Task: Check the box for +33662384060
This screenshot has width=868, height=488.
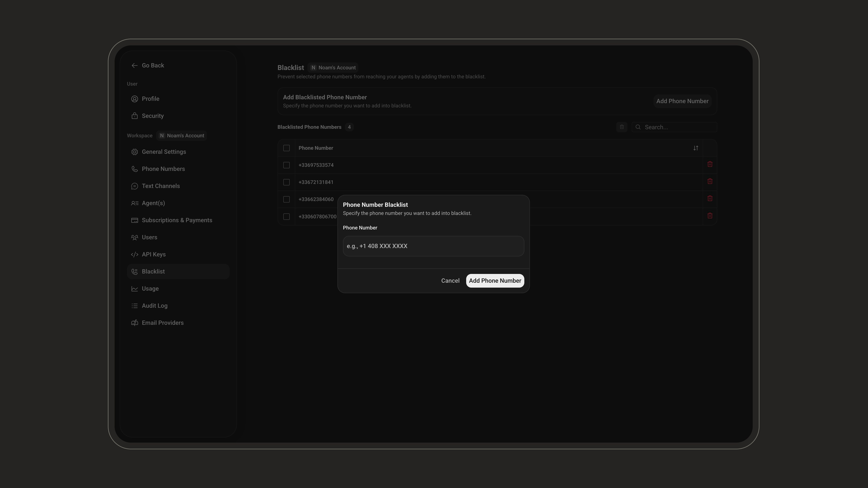Action: pyautogui.click(x=286, y=199)
